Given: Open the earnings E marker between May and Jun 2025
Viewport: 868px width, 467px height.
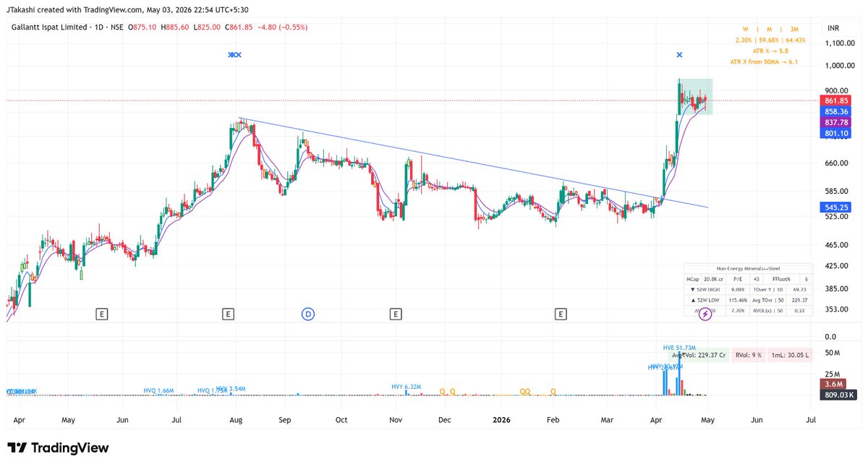Looking at the screenshot, I should point(102,314).
